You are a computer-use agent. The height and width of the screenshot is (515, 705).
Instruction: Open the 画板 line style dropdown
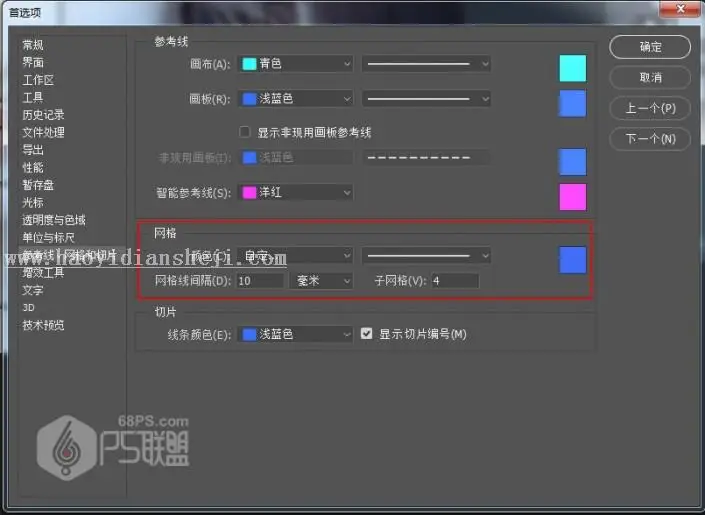coord(426,99)
